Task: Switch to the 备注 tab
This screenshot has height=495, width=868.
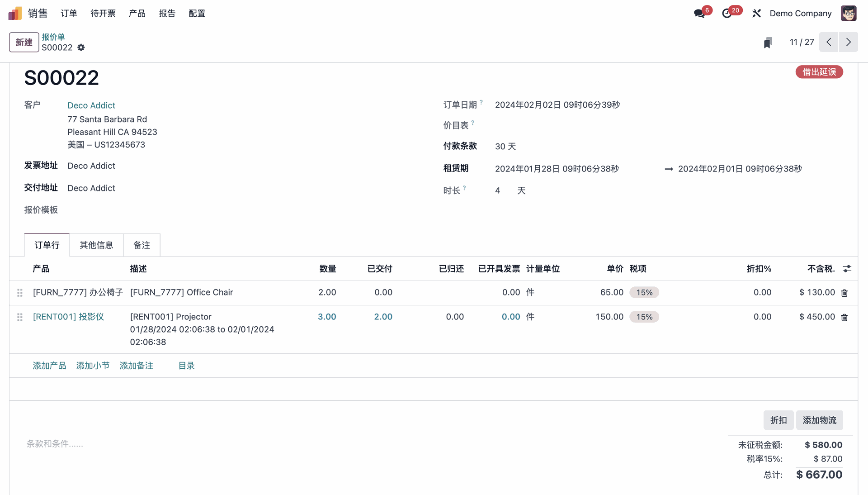Action: (142, 245)
